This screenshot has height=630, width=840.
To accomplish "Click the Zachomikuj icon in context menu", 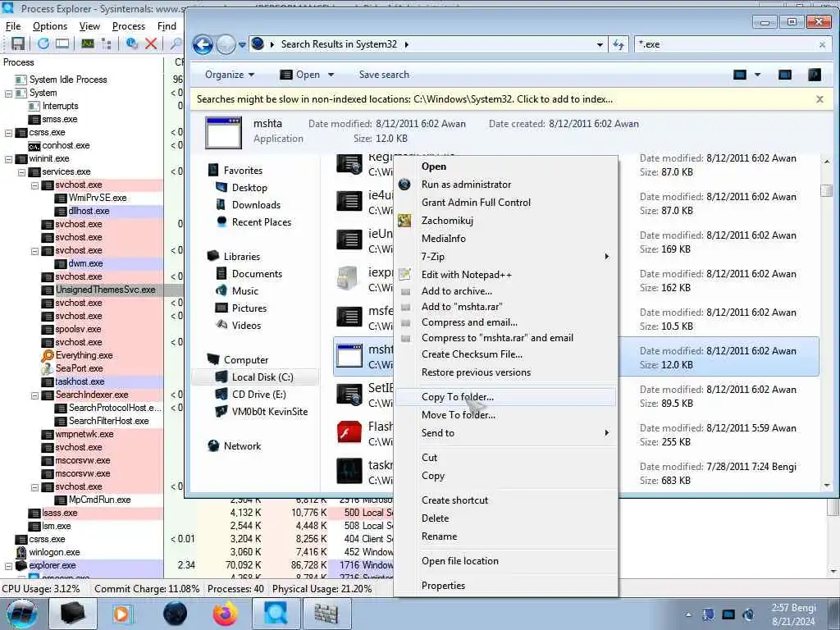I will click(x=405, y=220).
